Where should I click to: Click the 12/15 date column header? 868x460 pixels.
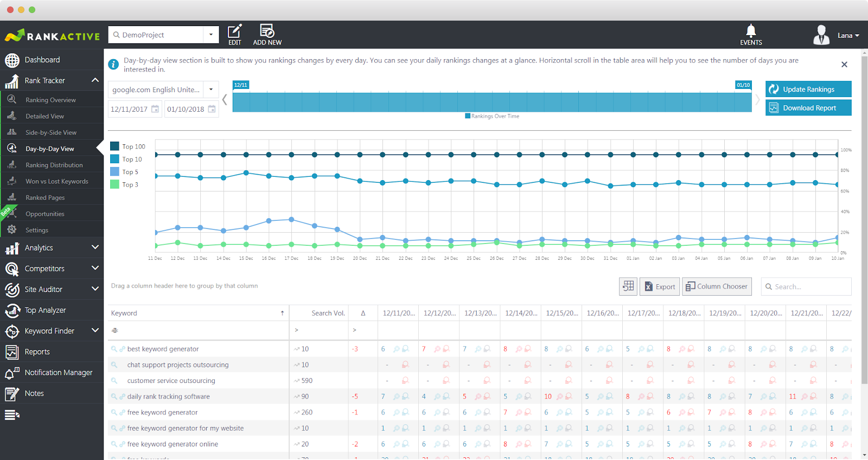[561, 313]
